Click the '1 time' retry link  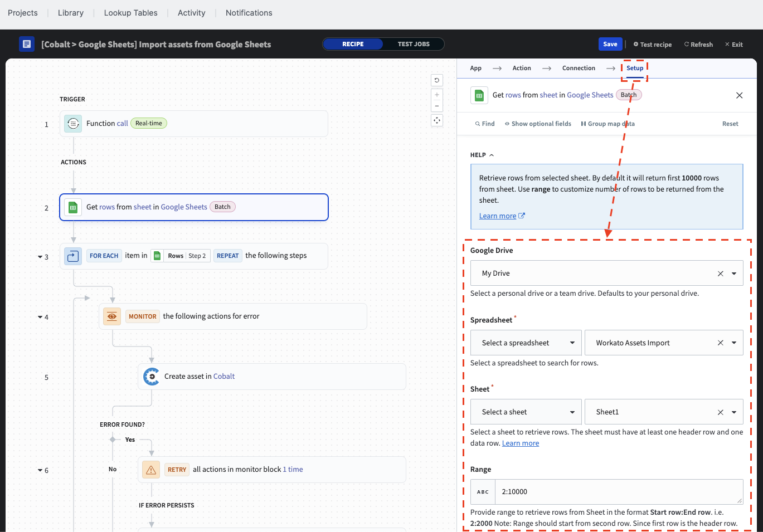pyautogui.click(x=293, y=470)
